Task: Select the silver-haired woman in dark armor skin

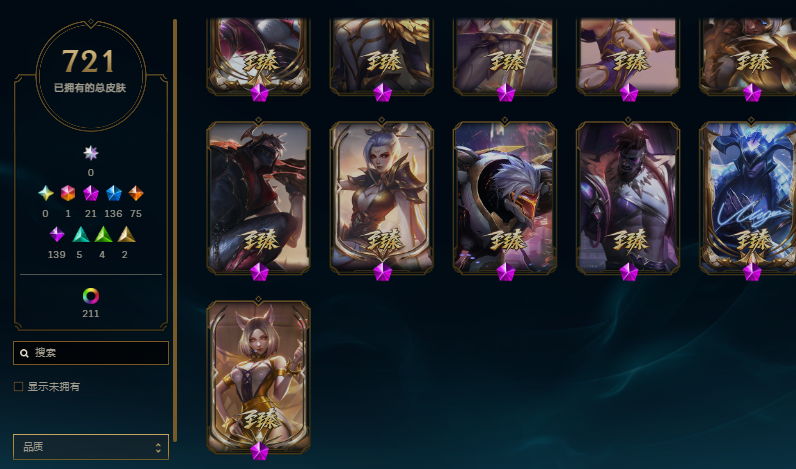Action: [382, 197]
